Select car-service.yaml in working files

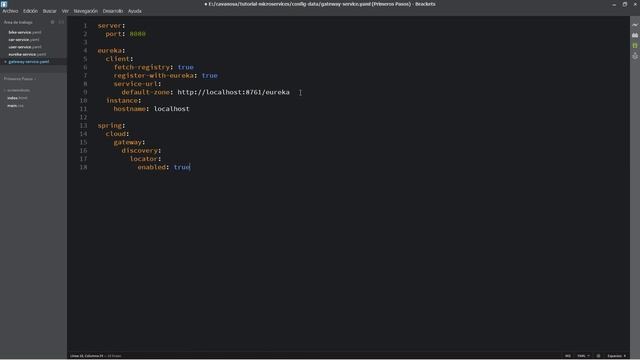click(24, 40)
